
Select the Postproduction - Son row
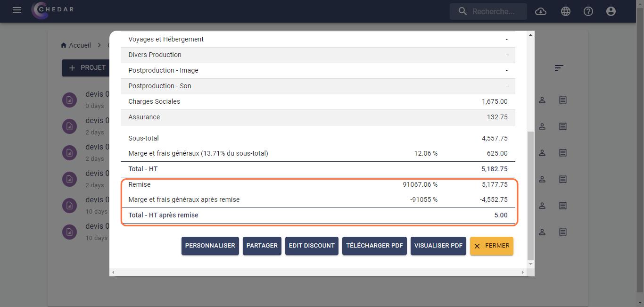[318, 86]
